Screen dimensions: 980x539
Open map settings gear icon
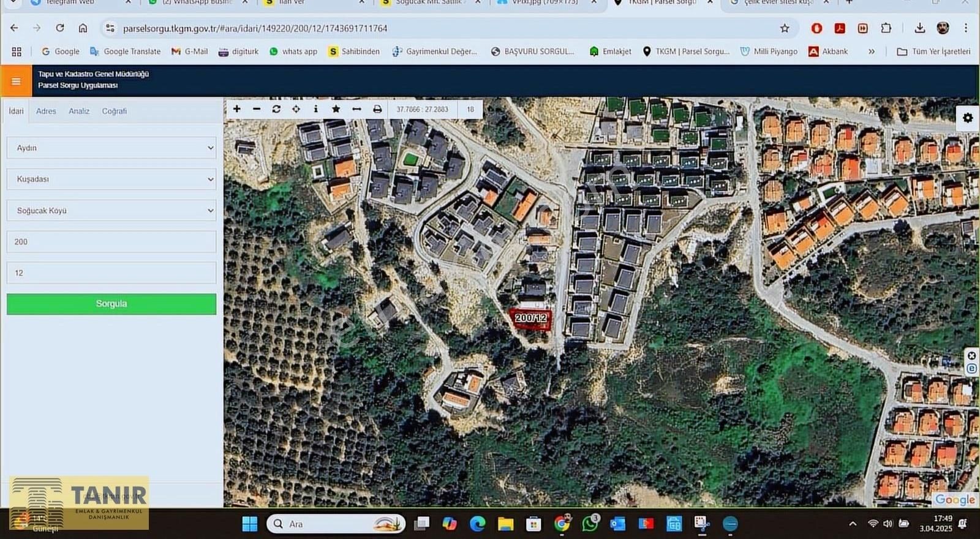coord(968,118)
